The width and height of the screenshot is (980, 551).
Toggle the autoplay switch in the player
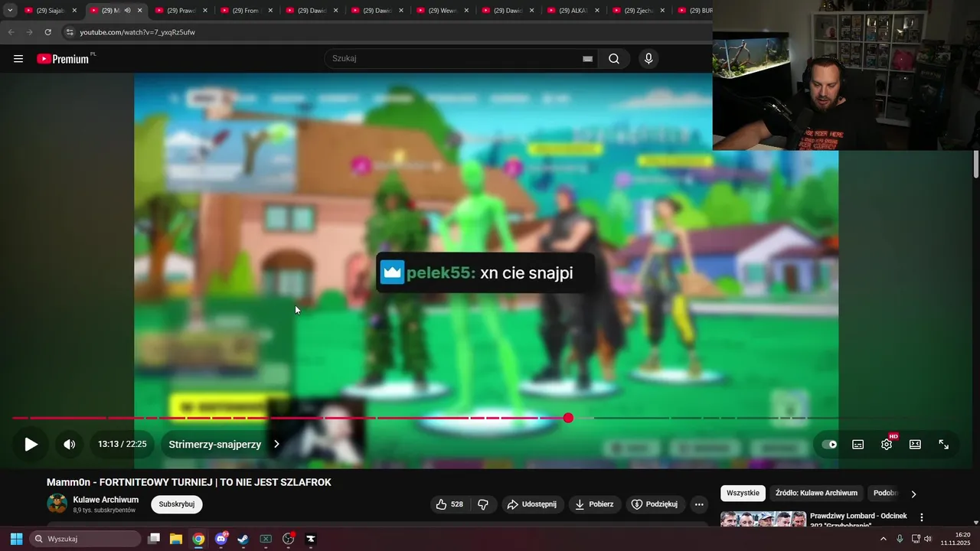(829, 445)
